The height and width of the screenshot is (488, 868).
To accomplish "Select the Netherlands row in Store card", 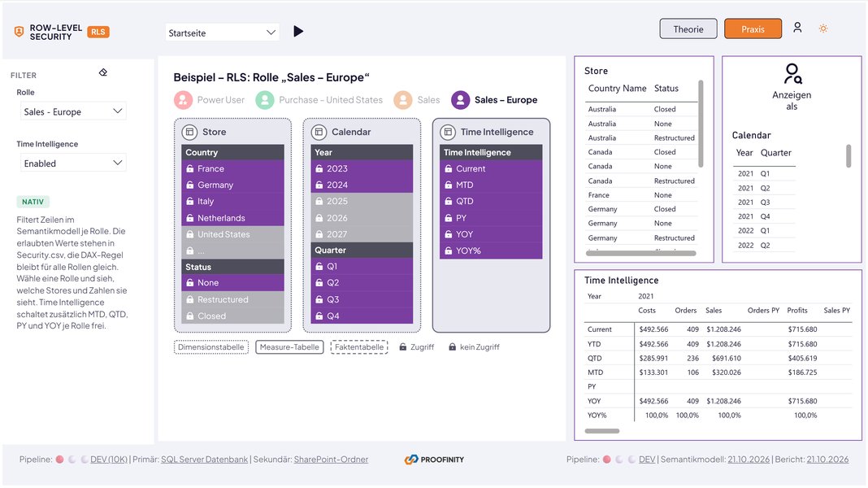I will pyautogui.click(x=232, y=218).
